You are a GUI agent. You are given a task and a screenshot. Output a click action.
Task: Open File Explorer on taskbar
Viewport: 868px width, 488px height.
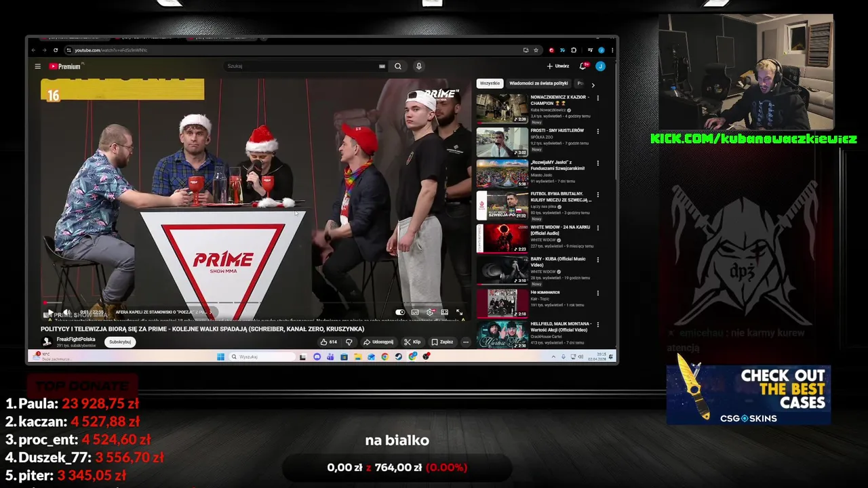coord(357,357)
